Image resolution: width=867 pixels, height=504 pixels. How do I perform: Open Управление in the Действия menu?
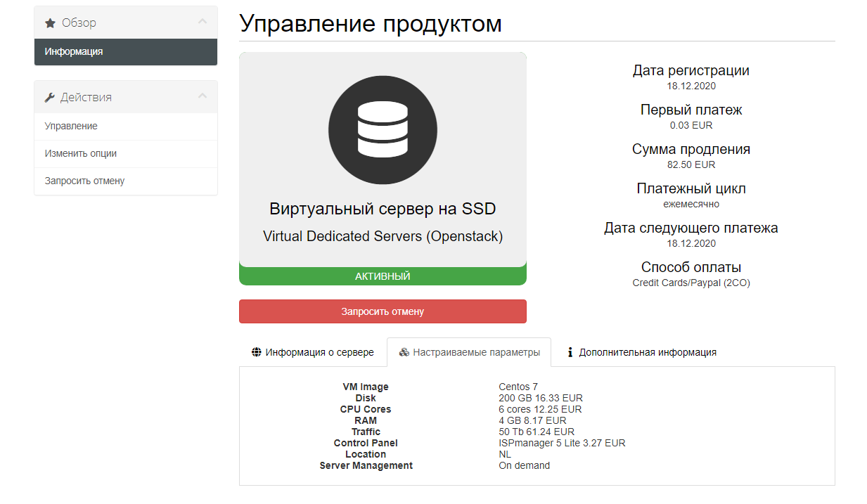(x=126, y=127)
